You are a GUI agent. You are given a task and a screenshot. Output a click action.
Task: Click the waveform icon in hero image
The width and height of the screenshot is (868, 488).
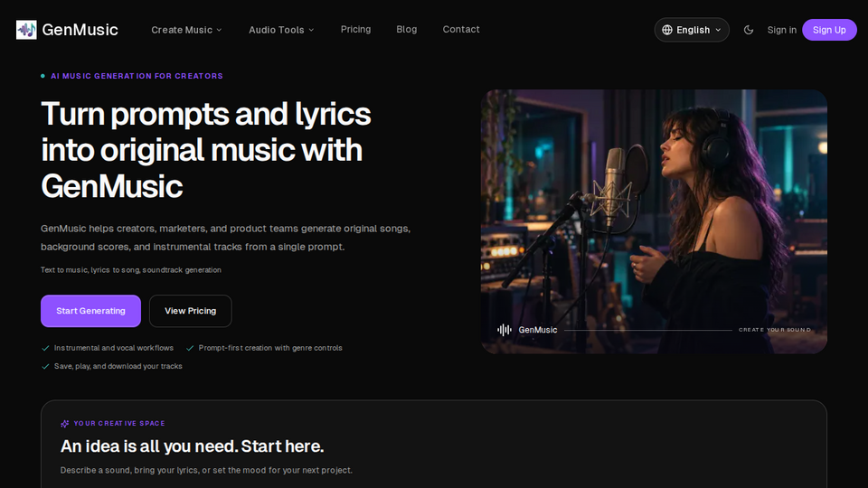point(505,330)
